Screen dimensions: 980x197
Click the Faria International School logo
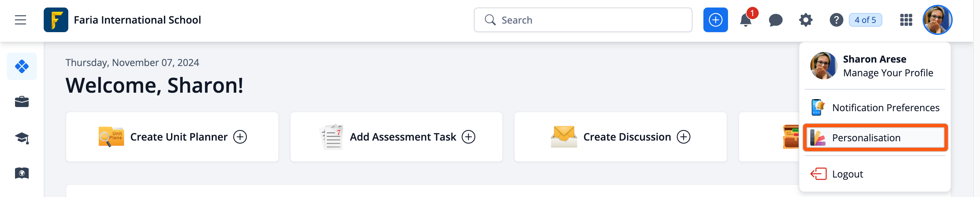coord(56,20)
